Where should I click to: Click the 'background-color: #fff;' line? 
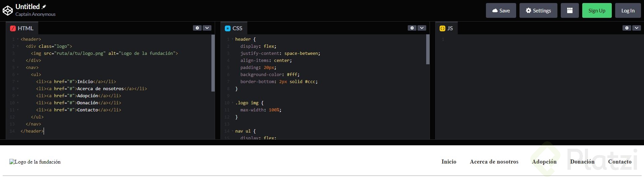[x=270, y=75]
